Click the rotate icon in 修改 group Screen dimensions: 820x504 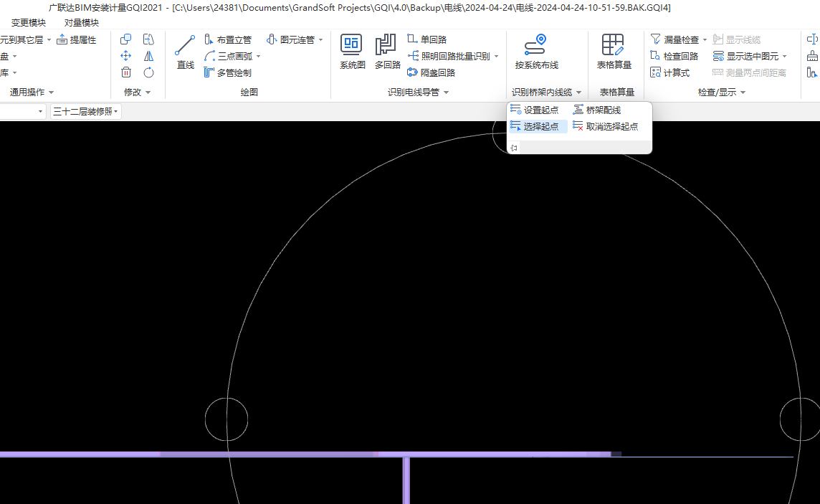pyautogui.click(x=148, y=72)
